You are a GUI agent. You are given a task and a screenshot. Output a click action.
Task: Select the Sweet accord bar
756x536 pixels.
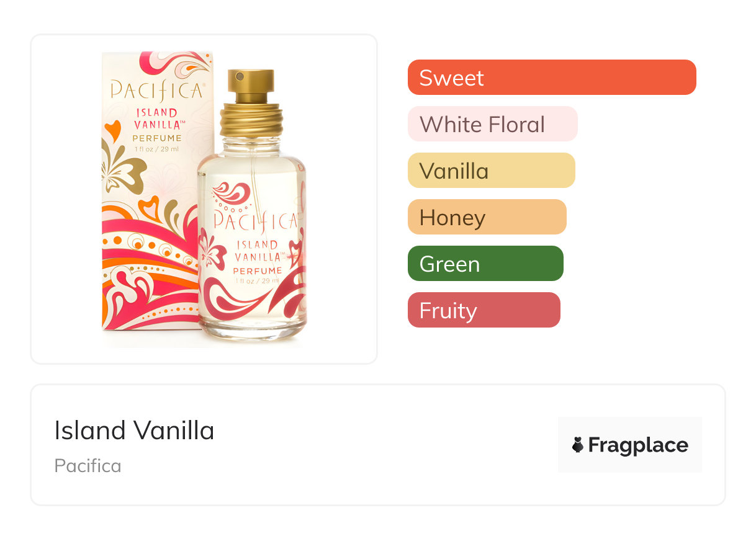click(552, 78)
